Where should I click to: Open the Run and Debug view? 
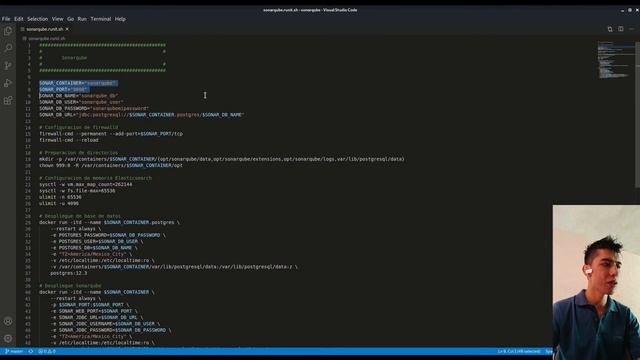coord(8,83)
